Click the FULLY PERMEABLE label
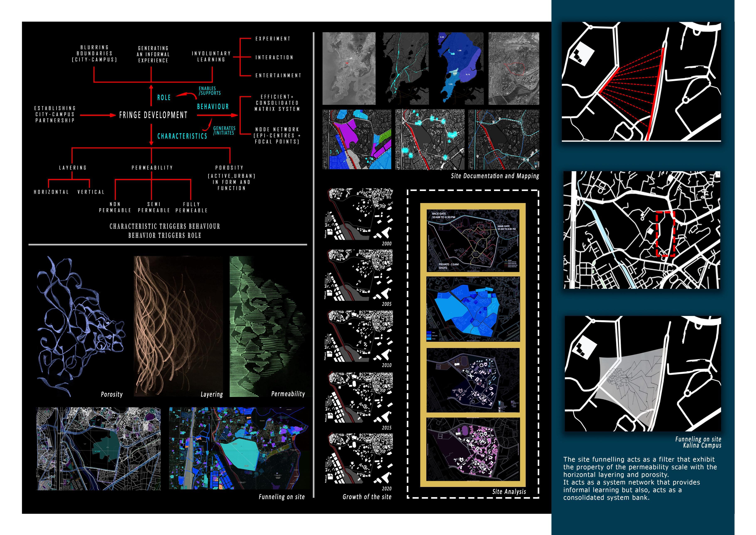Screen dimensions: 756x535 pyautogui.click(x=192, y=207)
